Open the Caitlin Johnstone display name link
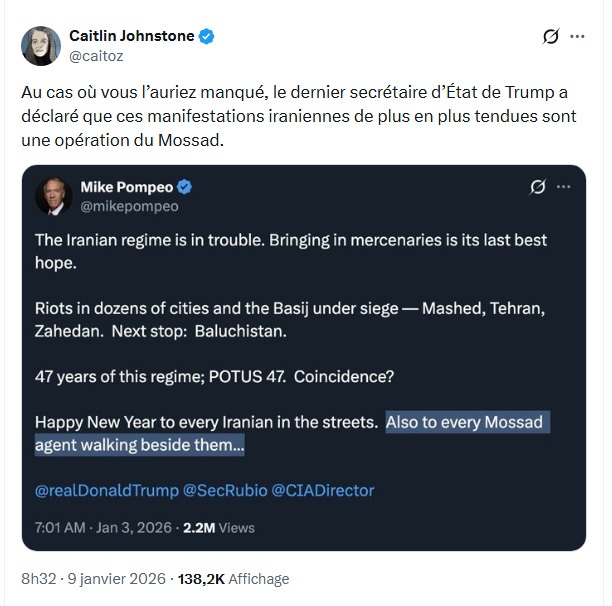This screenshot has width=612, height=606. pyautogui.click(x=132, y=36)
